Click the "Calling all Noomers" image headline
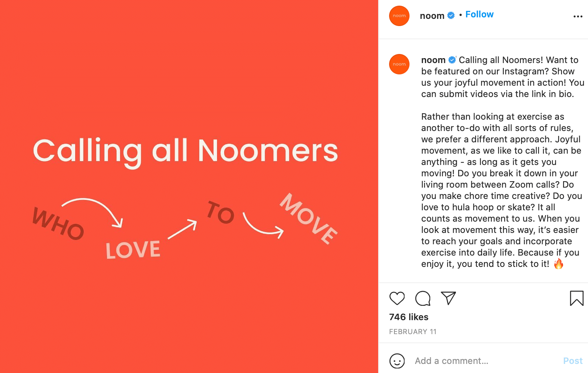The height and width of the screenshot is (373, 588). (x=185, y=151)
